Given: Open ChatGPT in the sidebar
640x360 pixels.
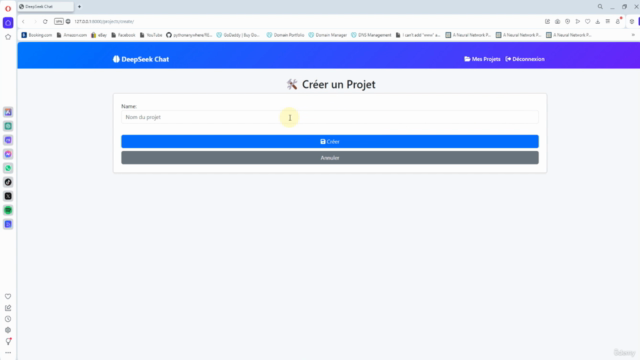Looking at the screenshot, I should (x=8, y=126).
